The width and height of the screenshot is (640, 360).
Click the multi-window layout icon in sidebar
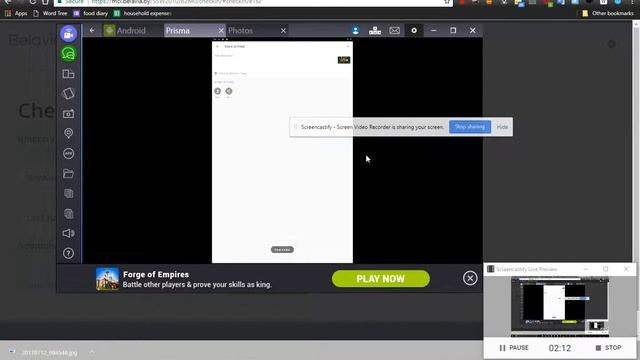(x=68, y=74)
